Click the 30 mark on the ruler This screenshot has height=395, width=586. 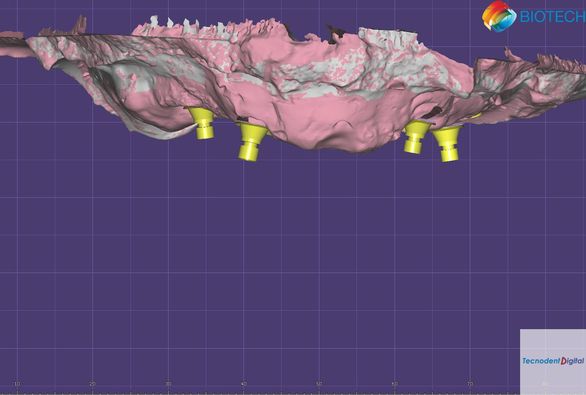[168, 384]
